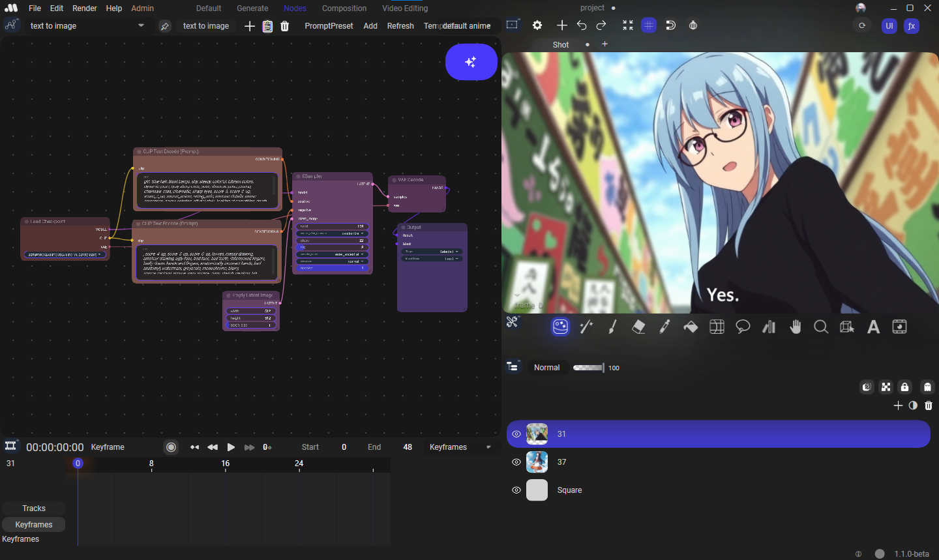The width and height of the screenshot is (939, 560).
Task: Toggle visibility of the Square layer
Action: click(x=516, y=490)
